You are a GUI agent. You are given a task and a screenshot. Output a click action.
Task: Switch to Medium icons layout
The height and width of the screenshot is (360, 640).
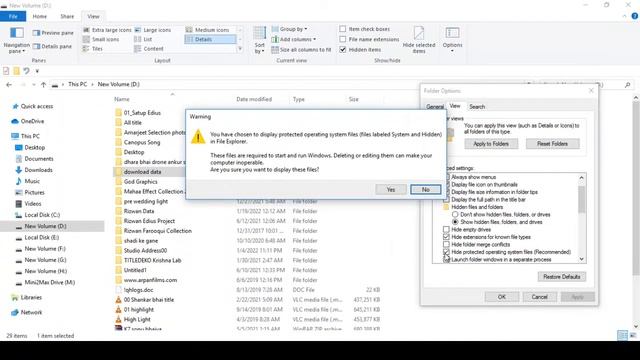207,30
